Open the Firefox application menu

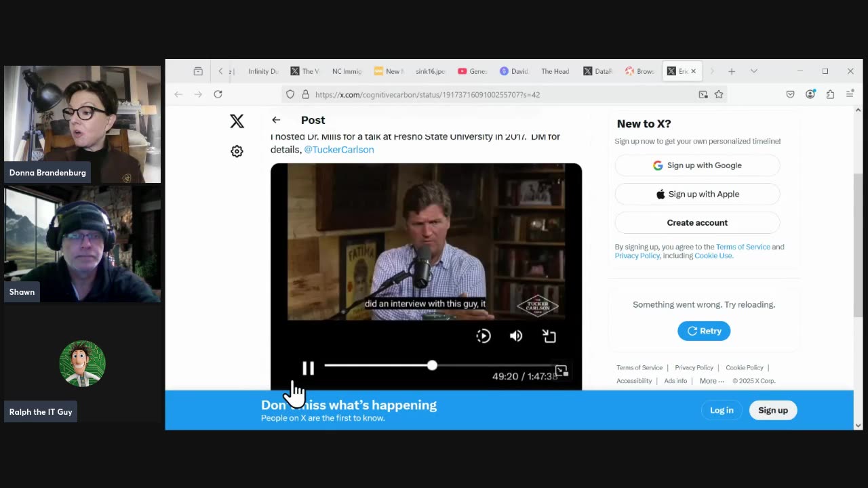(x=850, y=94)
